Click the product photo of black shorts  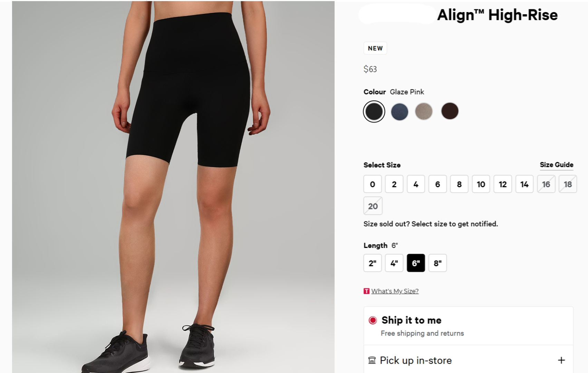pos(173,187)
